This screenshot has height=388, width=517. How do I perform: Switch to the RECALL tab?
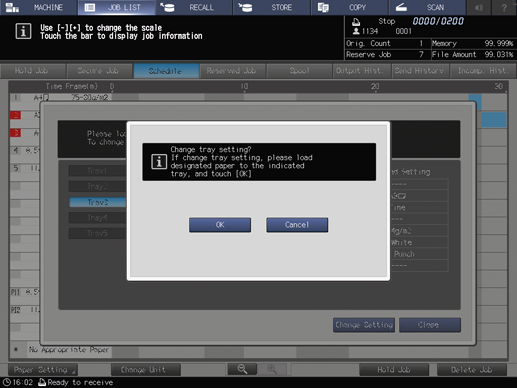[194, 7]
